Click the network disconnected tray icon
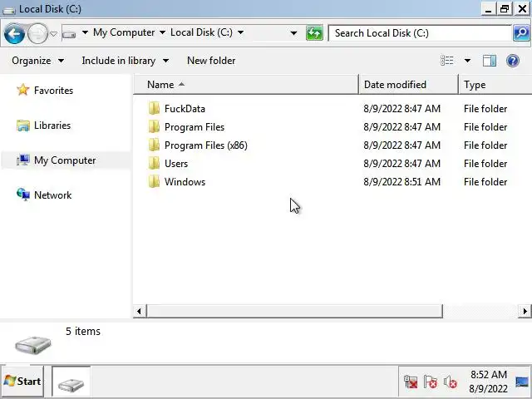Viewport: 532px width, 399px height. click(x=411, y=382)
